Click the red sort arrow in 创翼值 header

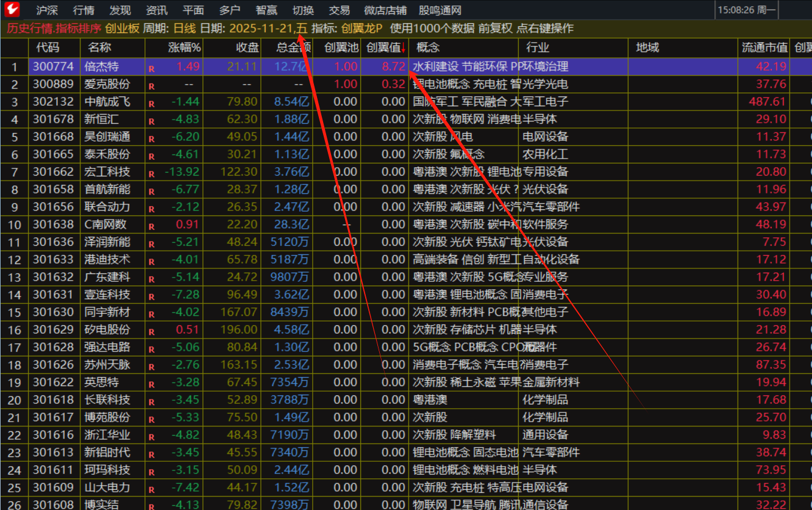tap(403, 49)
